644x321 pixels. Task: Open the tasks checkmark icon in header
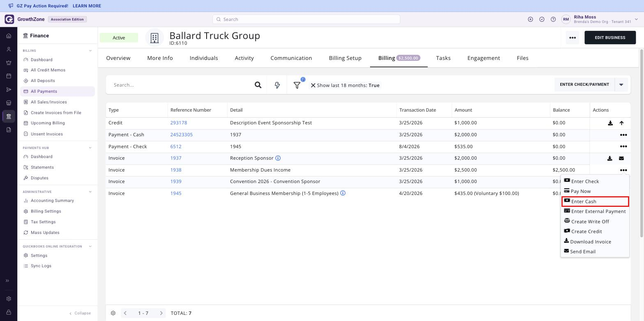[x=542, y=19]
